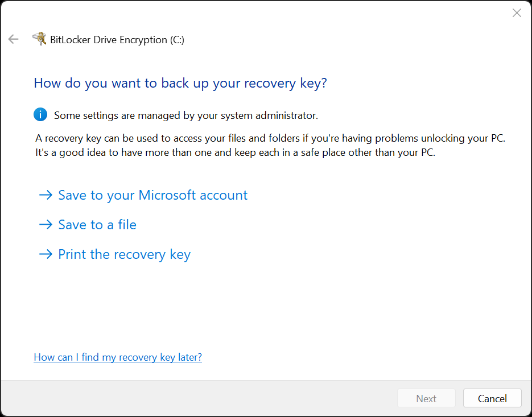This screenshot has height=417, width=532.
Task: Click the arrow beside Save to your Microsoft account
Action: pyautogui.click(x=46, y=195)
